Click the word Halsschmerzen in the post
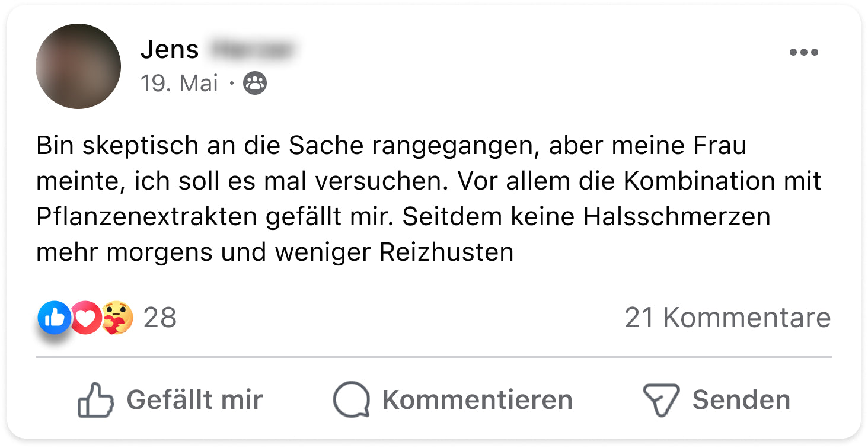 coord(676,217)
